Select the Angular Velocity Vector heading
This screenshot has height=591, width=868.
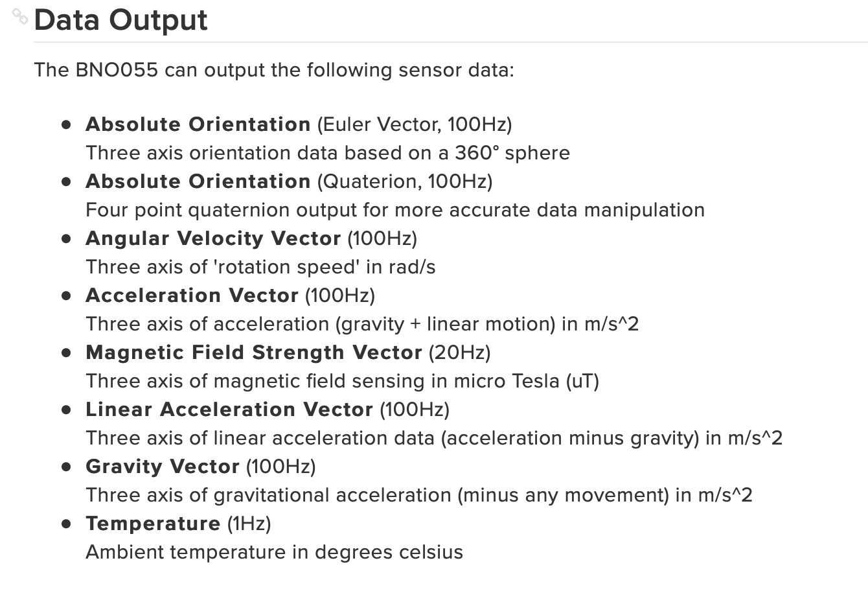click(213, 238)
